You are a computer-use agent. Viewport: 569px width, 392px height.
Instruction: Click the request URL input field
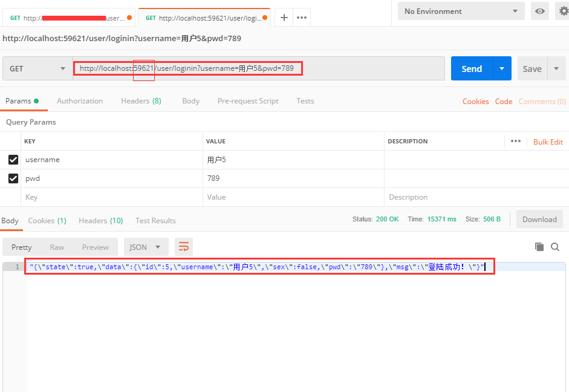(x=259, y=68)
